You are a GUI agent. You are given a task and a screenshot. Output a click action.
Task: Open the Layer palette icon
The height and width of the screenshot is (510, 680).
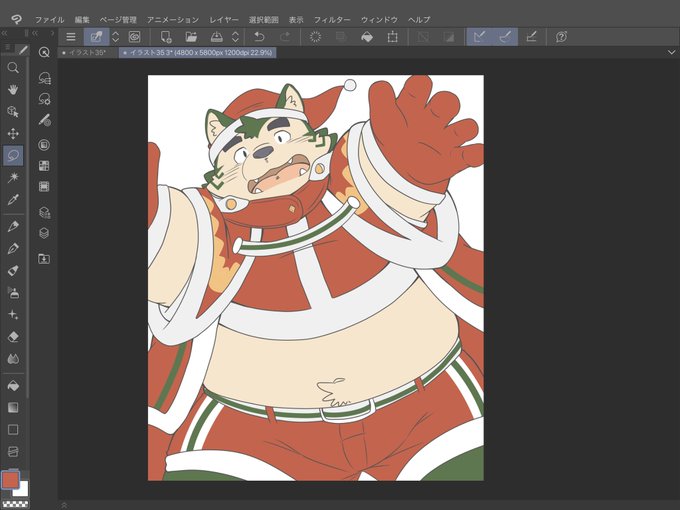coord(44,233)
